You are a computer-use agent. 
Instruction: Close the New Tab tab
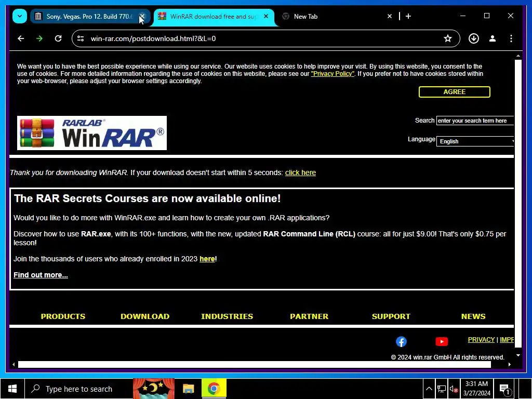(x=390, y=16)
